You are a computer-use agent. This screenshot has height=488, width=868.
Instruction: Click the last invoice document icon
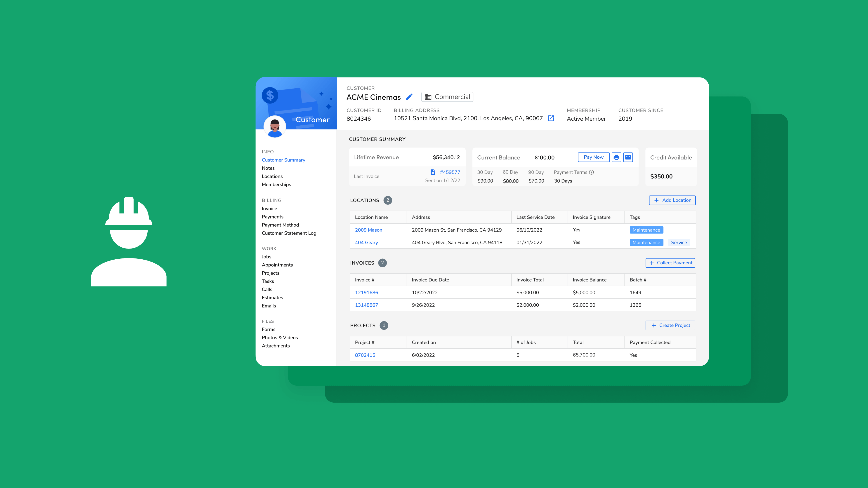coord(433,172)
